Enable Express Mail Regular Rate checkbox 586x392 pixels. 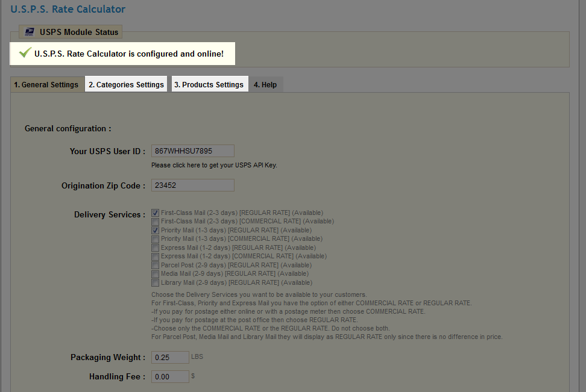156,248
